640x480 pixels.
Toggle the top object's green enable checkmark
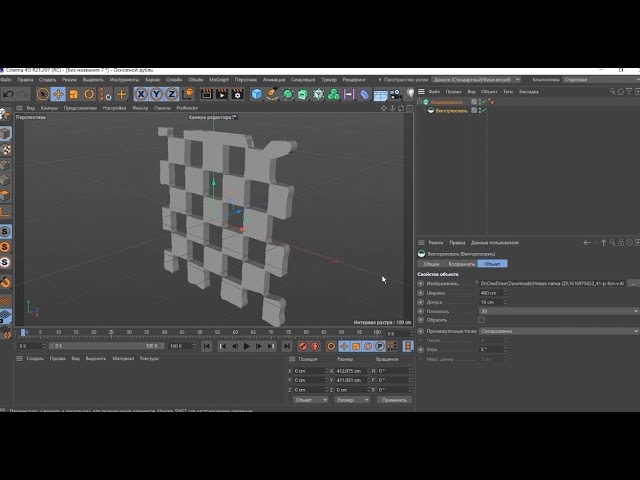(484, 102)
